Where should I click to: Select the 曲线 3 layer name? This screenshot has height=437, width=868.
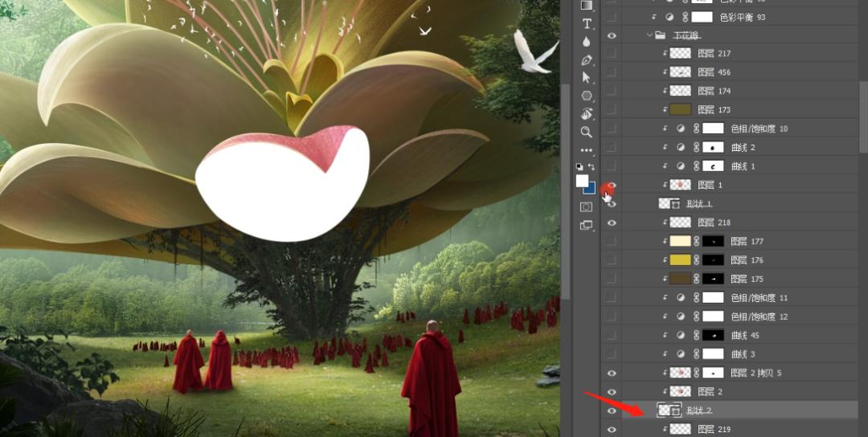743,354
